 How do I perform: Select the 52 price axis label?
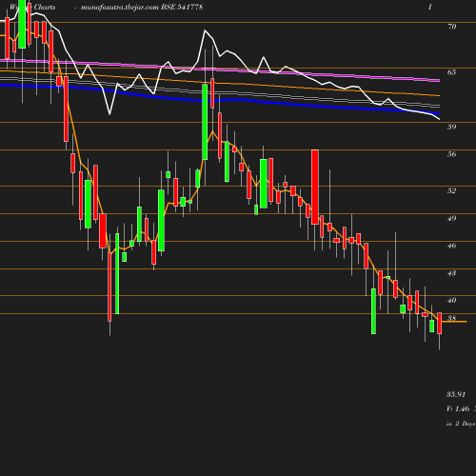click(452, 190)
